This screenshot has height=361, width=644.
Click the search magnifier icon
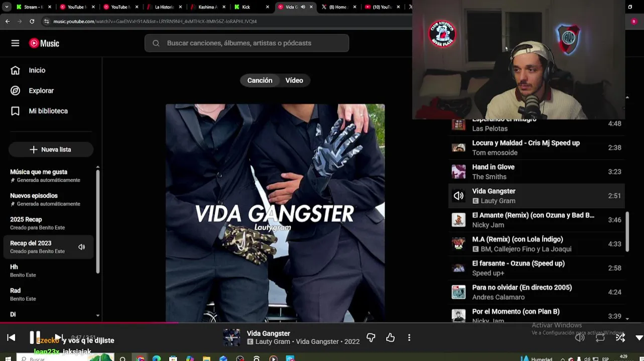[156, 43]
